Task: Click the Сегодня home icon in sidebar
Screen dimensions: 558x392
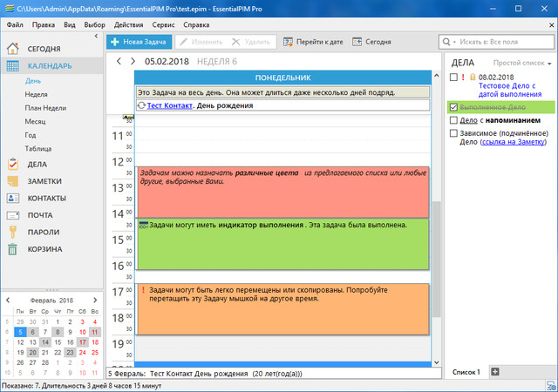Action: pos(13,48)
